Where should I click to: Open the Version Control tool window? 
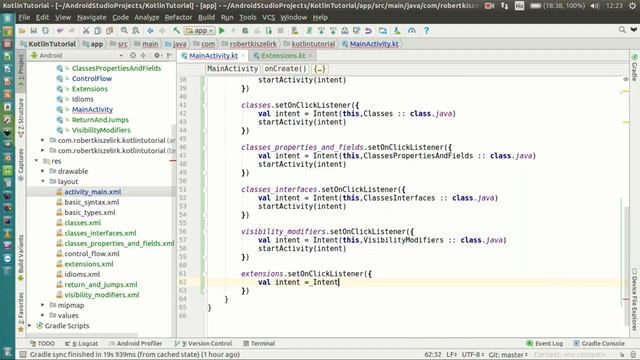[203, 344]
